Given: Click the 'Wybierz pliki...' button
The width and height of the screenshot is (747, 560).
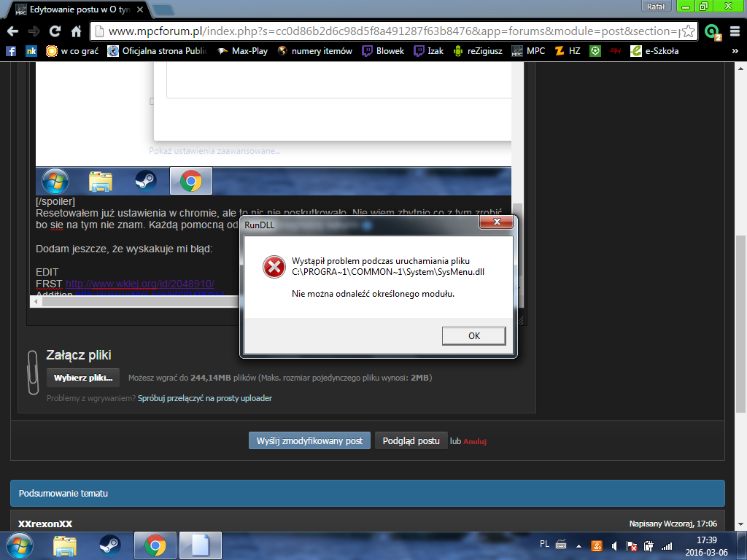Looking at the screenshot, I should (x=83, y=378).
